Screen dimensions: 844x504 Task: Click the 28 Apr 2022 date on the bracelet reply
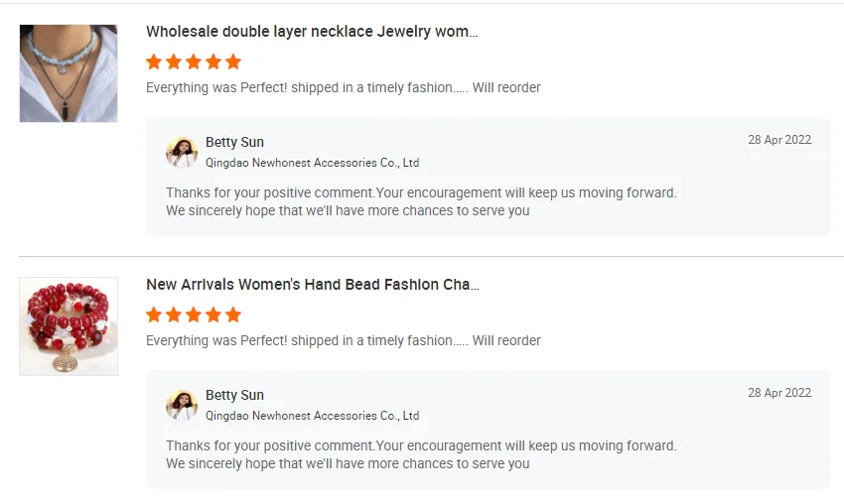pyautogui.click(x=779, y=393)
